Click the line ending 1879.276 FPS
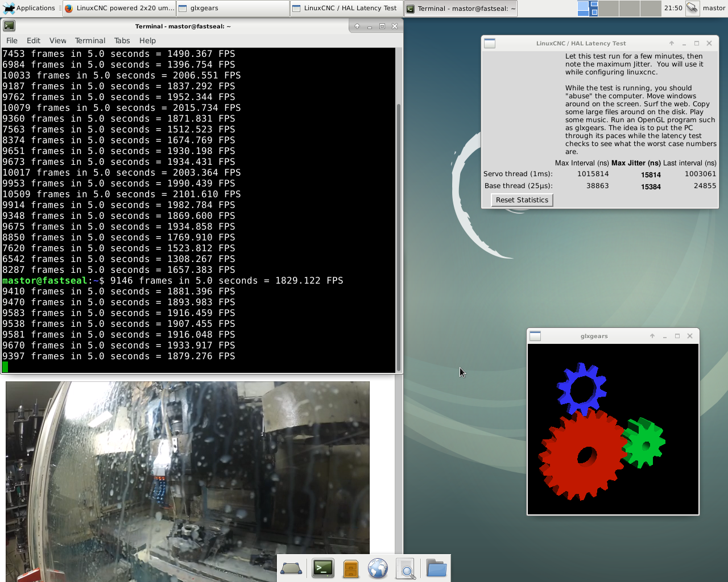Screen dimensions: 728x582 click(119, 356)
